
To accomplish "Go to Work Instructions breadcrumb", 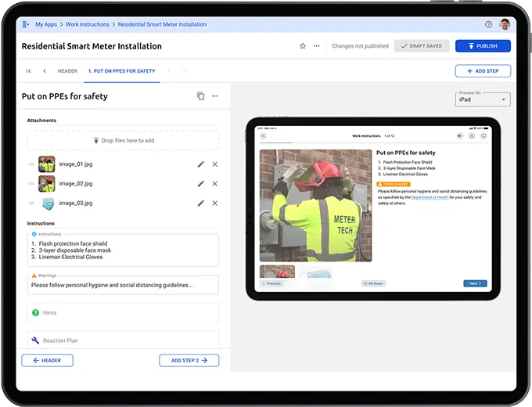I will [87, 24].
